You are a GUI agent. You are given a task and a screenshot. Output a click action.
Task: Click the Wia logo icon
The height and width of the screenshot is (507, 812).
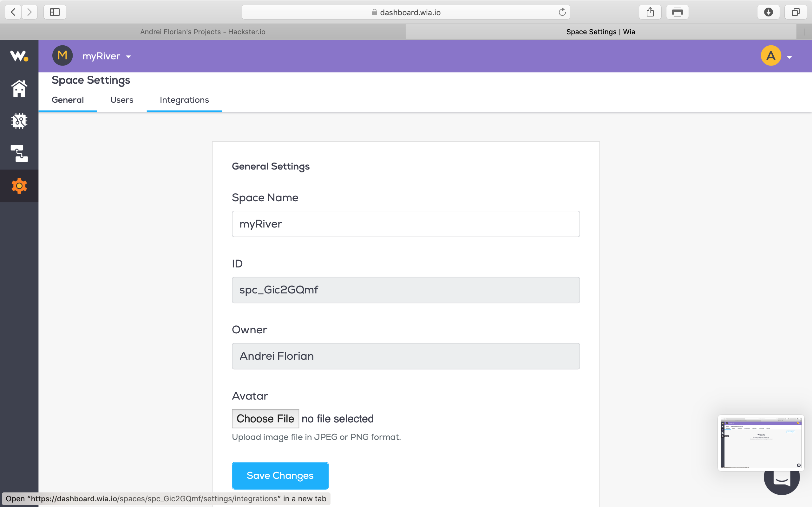[19, 56]
